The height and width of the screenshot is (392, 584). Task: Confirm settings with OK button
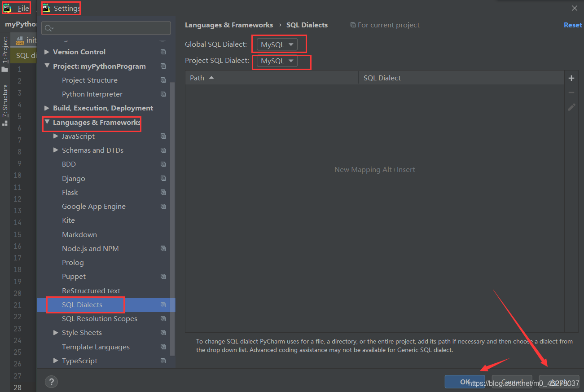pyautogui.click(x=465, y=382)
